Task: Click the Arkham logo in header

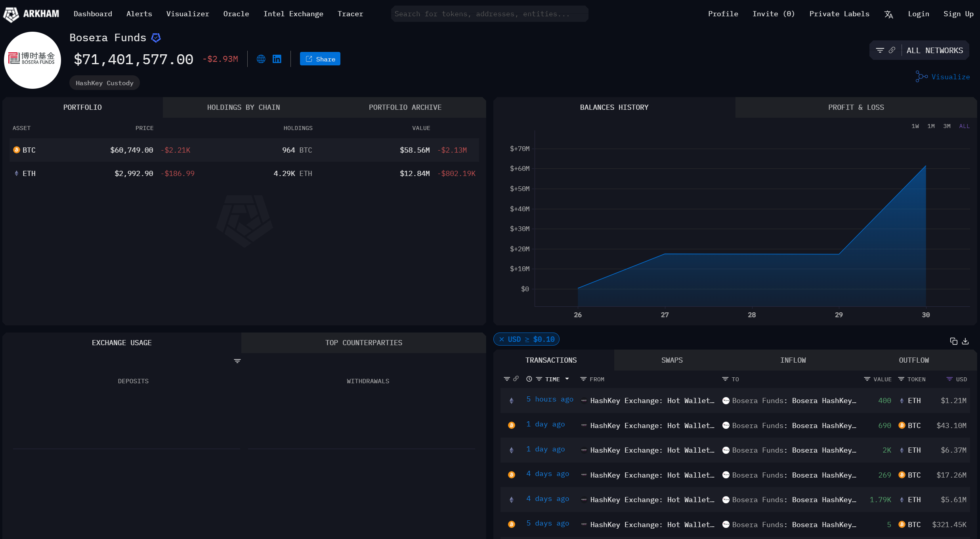Action: (31, 14)
